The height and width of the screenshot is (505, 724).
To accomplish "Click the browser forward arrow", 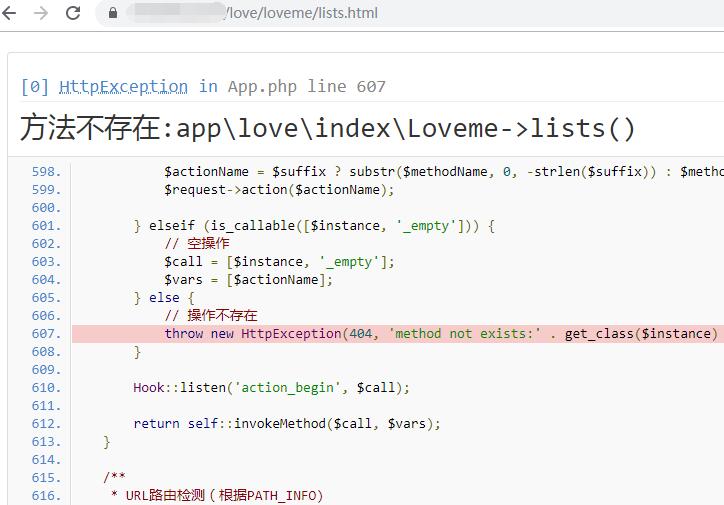I will (x=41, y=14).
